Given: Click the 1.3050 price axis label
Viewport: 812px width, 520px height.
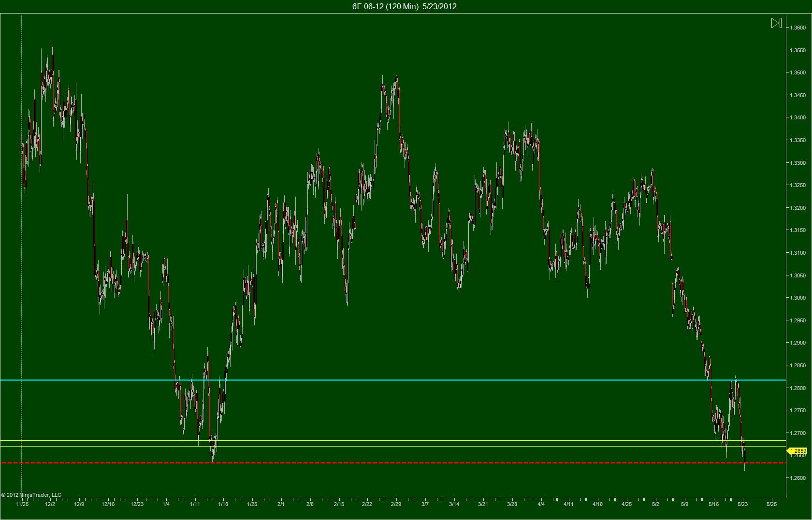Looking at the screenshot, I should (x=797, y=275).
